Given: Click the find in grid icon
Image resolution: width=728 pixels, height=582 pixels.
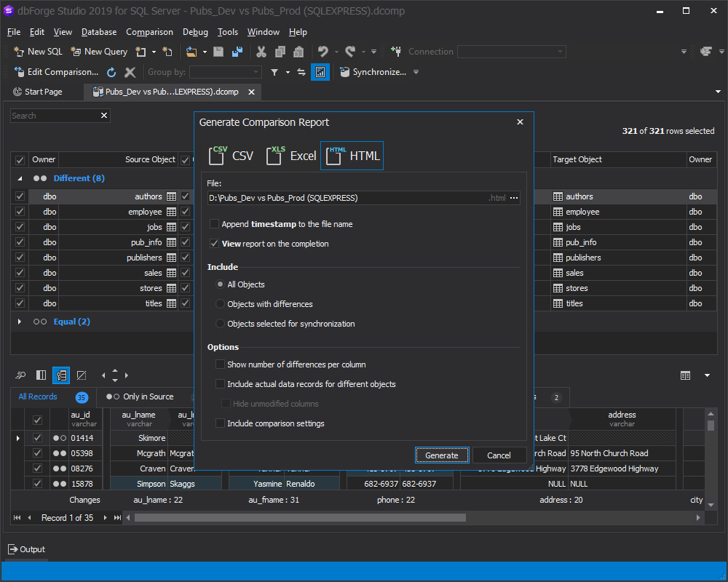Looking at the screenshot, I should point(21,375).
